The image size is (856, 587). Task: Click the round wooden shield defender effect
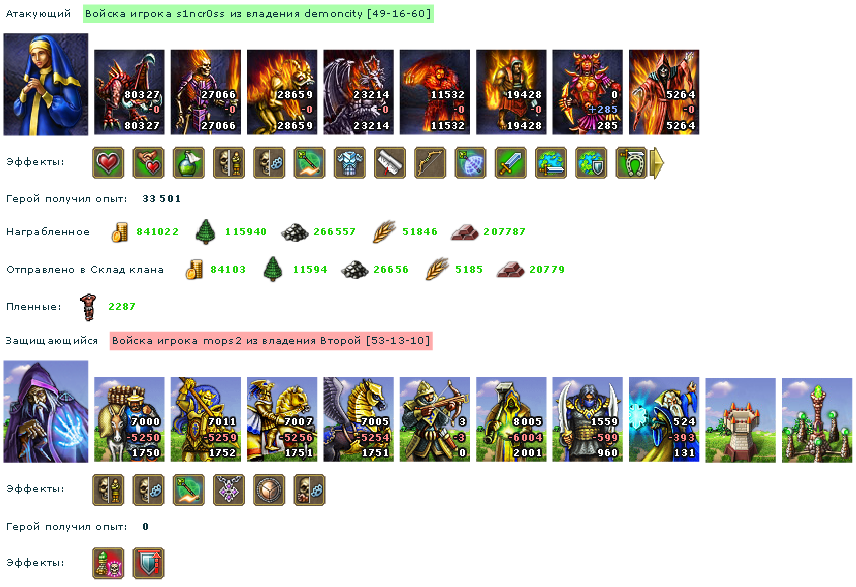coord(269,490)
